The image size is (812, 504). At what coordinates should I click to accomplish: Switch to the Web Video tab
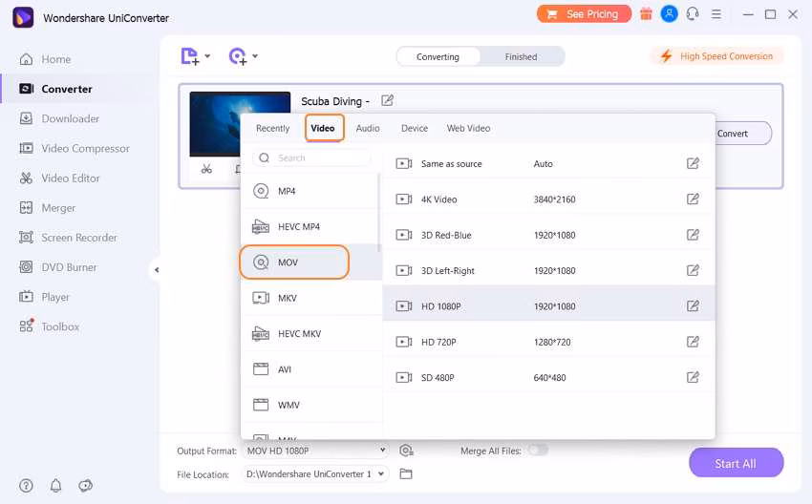(468, 128)
